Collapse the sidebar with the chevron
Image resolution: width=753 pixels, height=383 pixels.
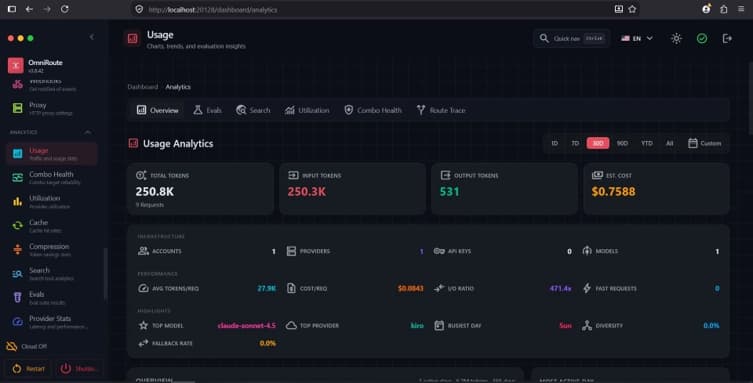pos(92,37)
